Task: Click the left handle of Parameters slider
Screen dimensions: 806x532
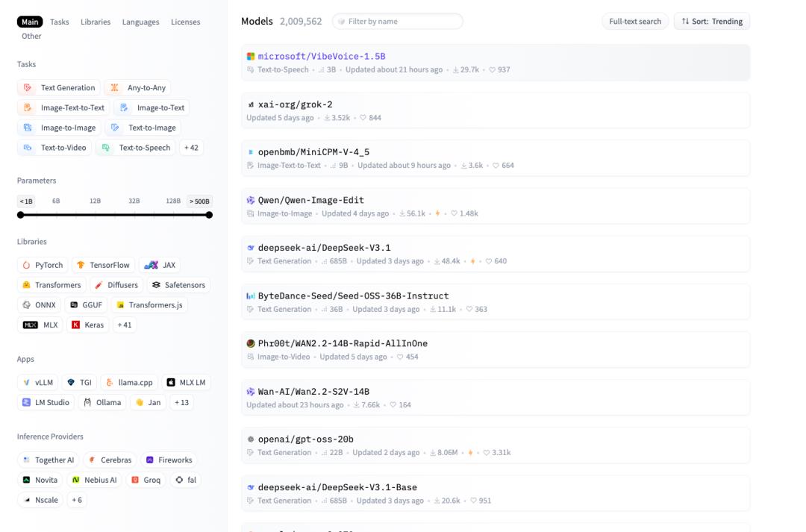Action: click(x=21, y=216)
